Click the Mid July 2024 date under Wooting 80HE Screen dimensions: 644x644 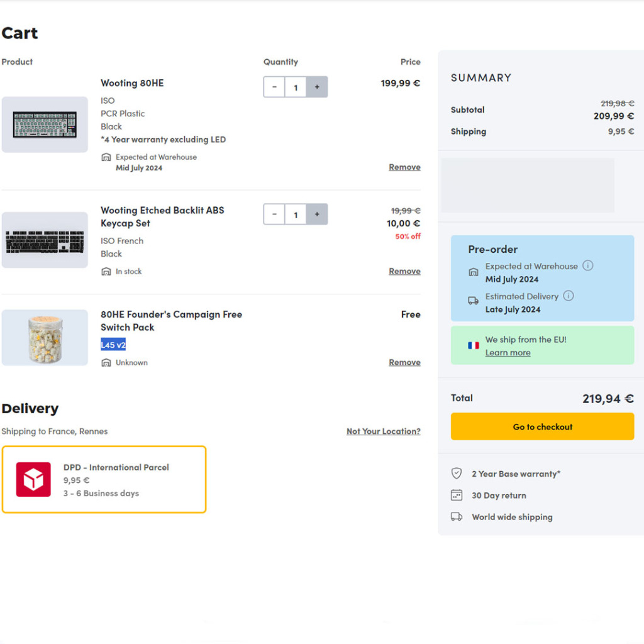point(139,168)
